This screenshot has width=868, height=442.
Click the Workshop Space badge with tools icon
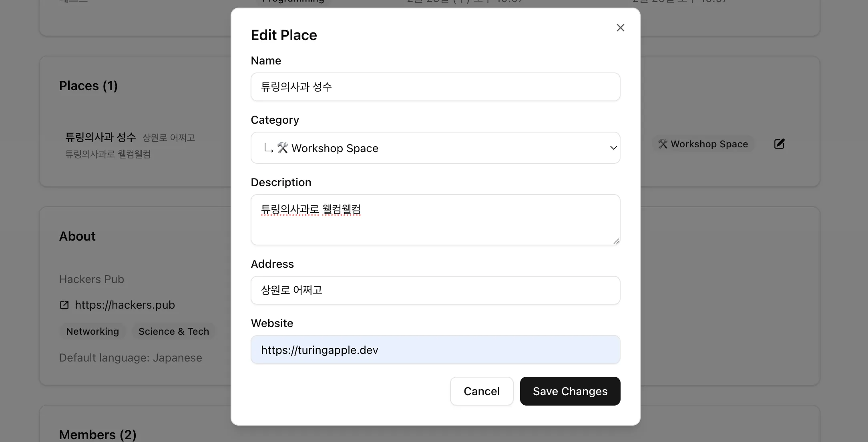703,144
